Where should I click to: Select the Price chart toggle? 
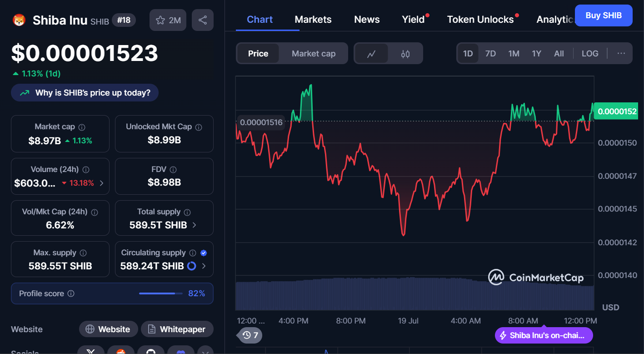tap(258, 54)
